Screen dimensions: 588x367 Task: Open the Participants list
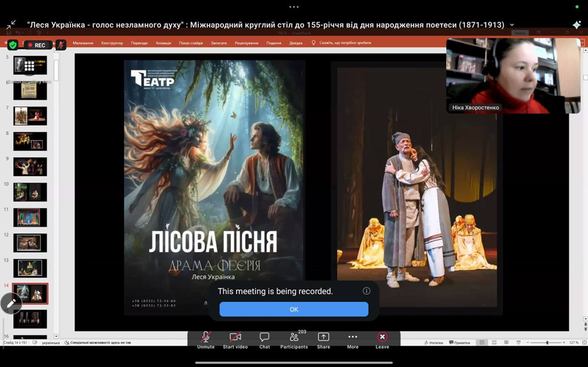[x=294, y=340]
